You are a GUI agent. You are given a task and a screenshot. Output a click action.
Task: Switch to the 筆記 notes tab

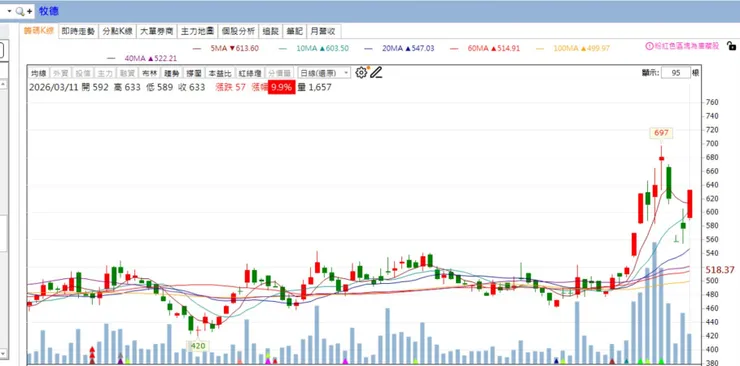294,32
